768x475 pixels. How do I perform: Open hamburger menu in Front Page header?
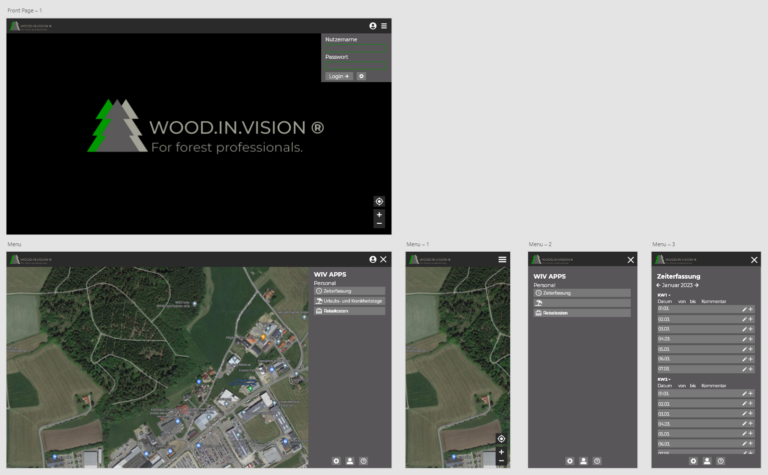point(384,26)
